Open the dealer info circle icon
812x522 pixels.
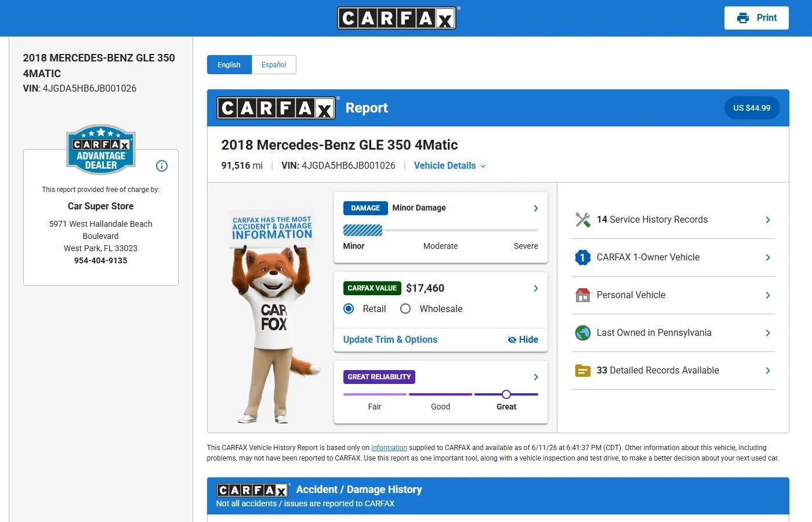pos(162,166)
